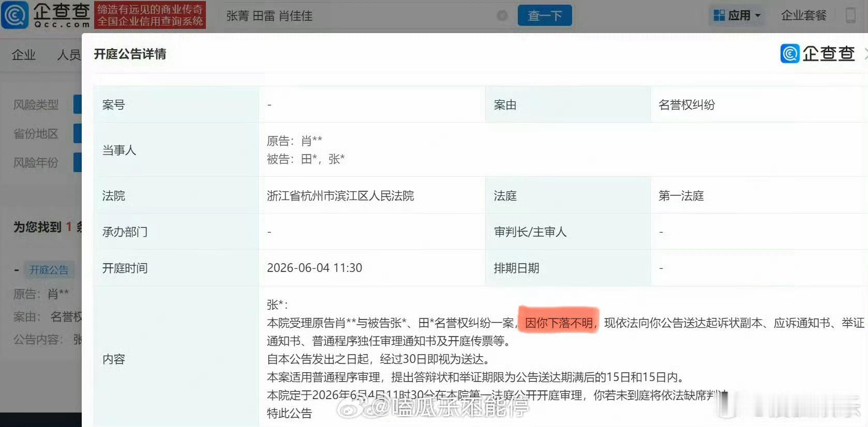868x427 pixels.
Task: Select the line 自本公告发出之日起，经过30日即视为送达
Action: pyautogui.click(x=378, y=359)
